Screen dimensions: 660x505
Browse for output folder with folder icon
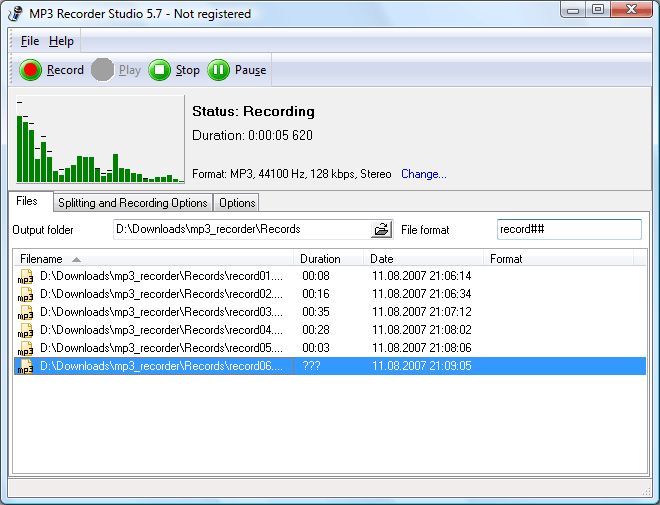[x=381, y=230]
